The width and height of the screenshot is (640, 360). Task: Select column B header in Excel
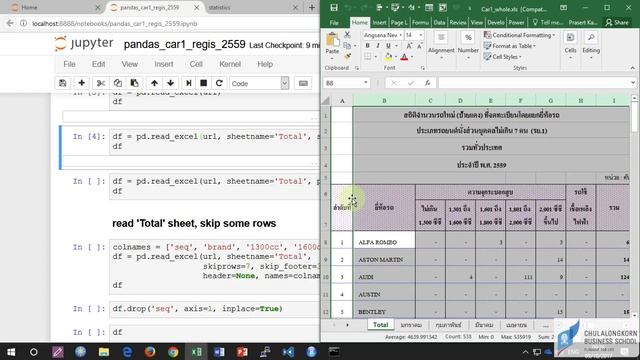tap(384, 100)
